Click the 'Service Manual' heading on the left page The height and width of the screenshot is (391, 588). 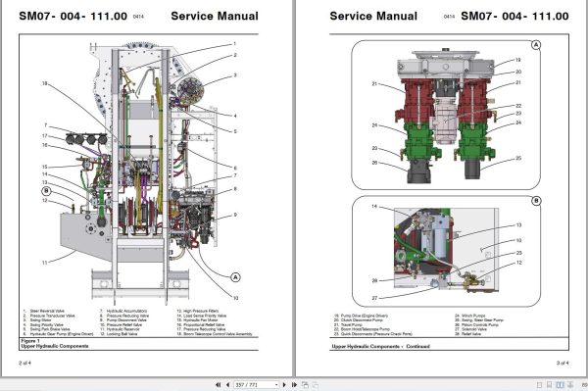(x=215, y=16)
